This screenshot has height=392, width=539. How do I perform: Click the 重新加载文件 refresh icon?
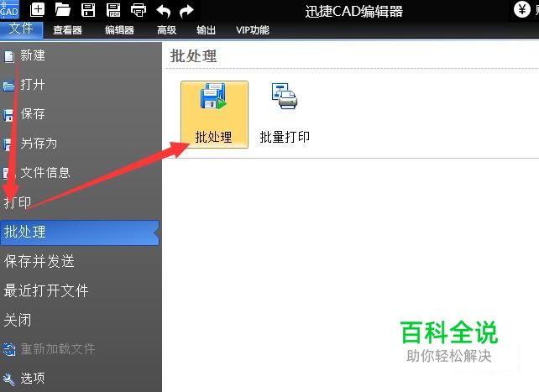9,350
